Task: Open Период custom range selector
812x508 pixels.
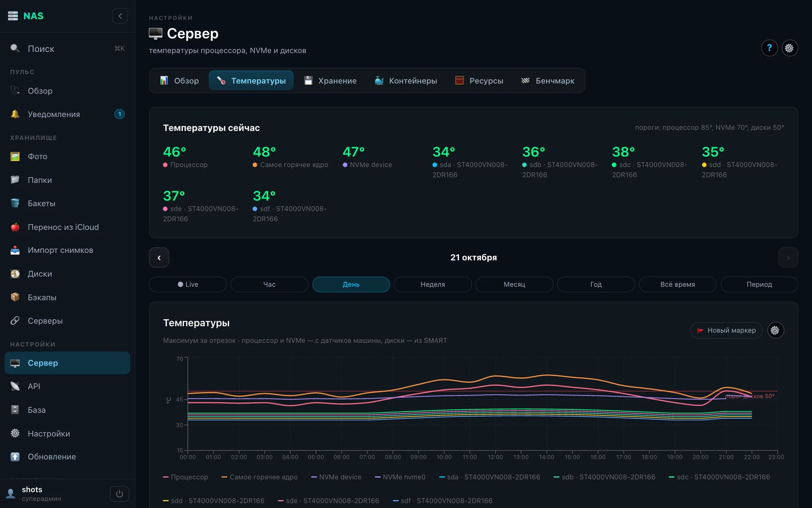Action: coord(759,284)
